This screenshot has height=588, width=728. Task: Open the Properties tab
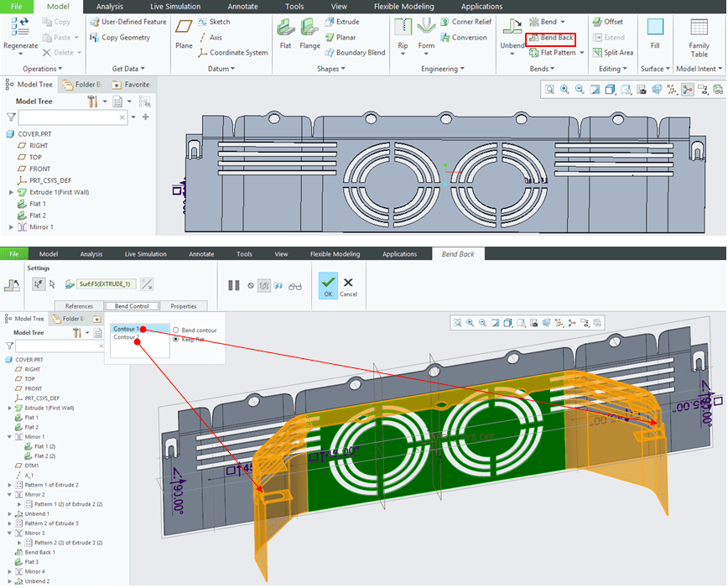tap(183, 306)
